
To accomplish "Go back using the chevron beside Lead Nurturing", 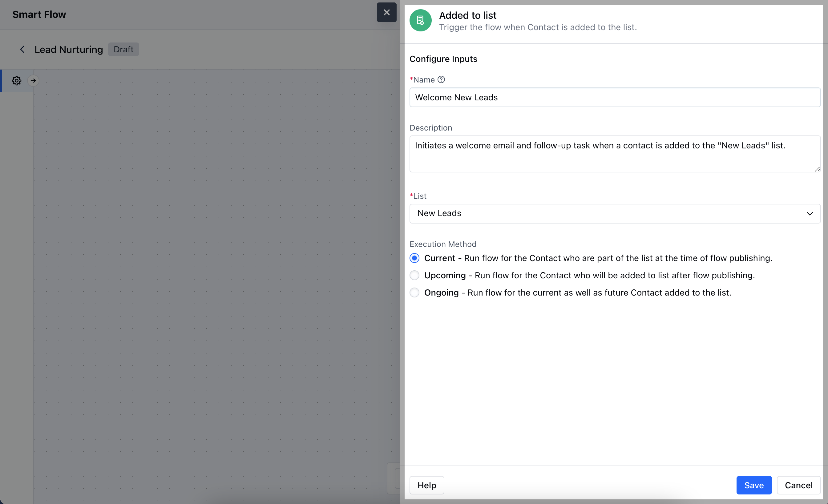I will (22, 49).
